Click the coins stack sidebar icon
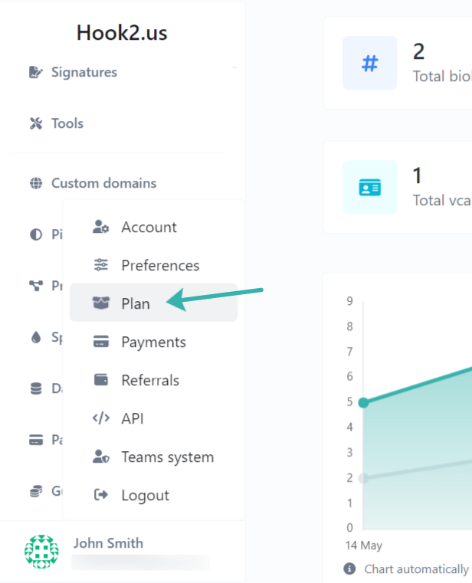The width and height of the screenshot is (472, 583). point(36,491)
